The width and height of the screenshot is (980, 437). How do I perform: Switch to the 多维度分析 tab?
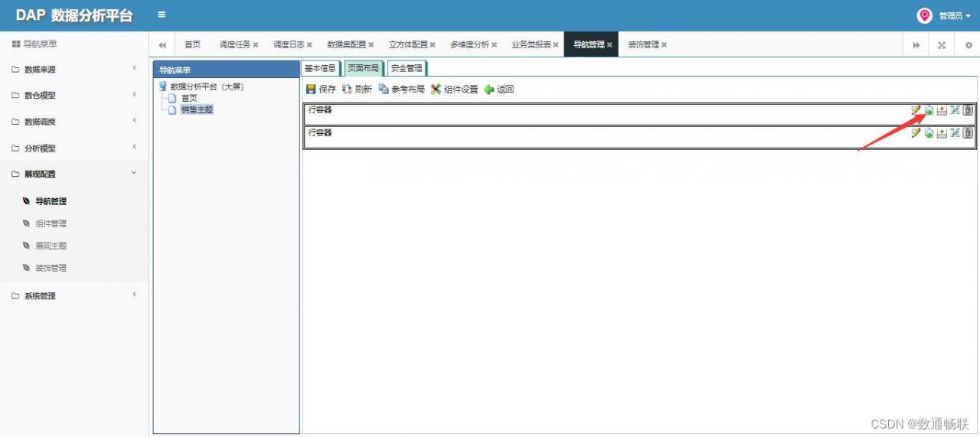[469, 44]
